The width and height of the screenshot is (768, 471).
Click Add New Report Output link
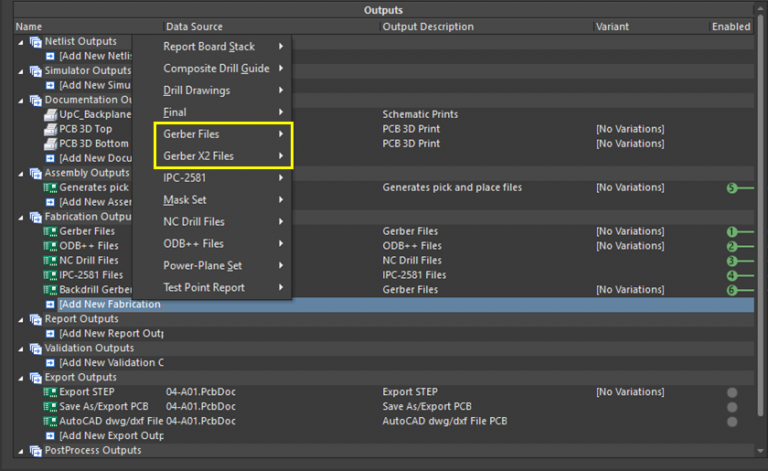[110, 333]
